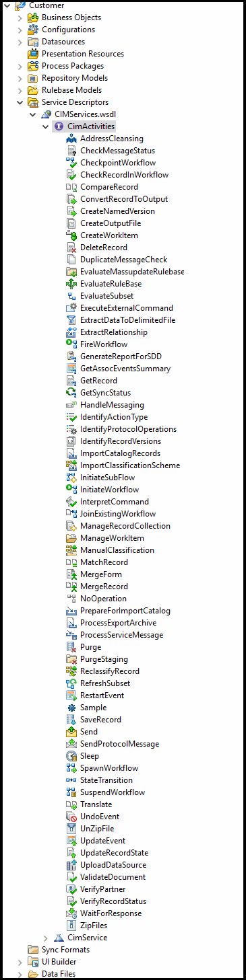The width and height of the screenshot is (246, 980).
Task: Click the DeleteRecord icon with red X
Action: tap(71, 248)
